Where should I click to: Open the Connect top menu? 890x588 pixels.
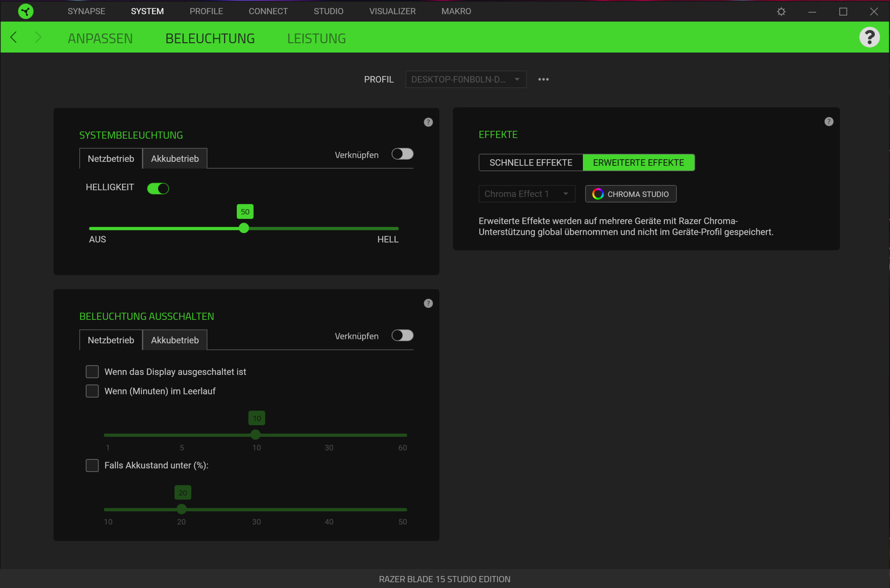268,11
